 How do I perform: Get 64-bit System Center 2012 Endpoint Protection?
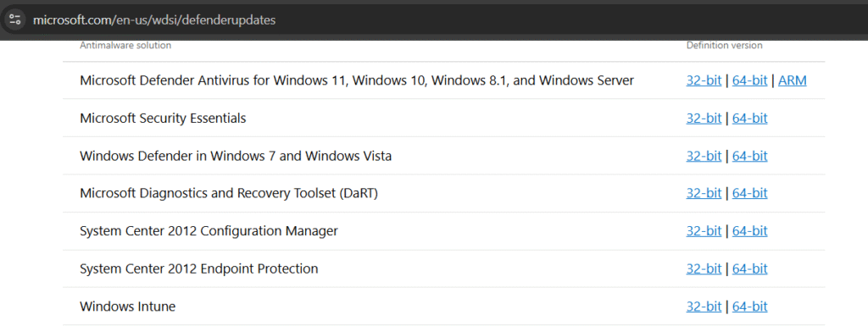point(749,268)
